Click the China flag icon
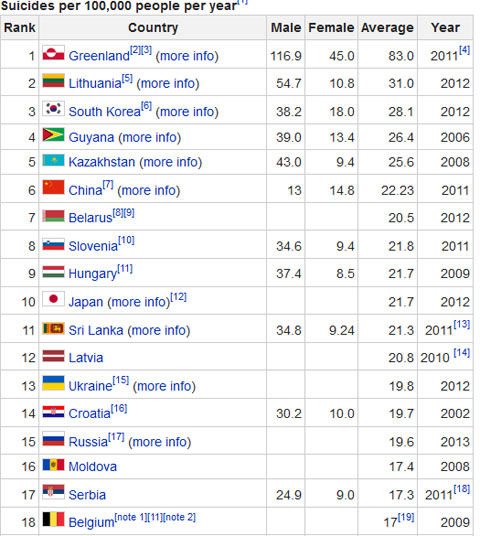The width and height of the screenshot is (480, 536). pos(53,187)
